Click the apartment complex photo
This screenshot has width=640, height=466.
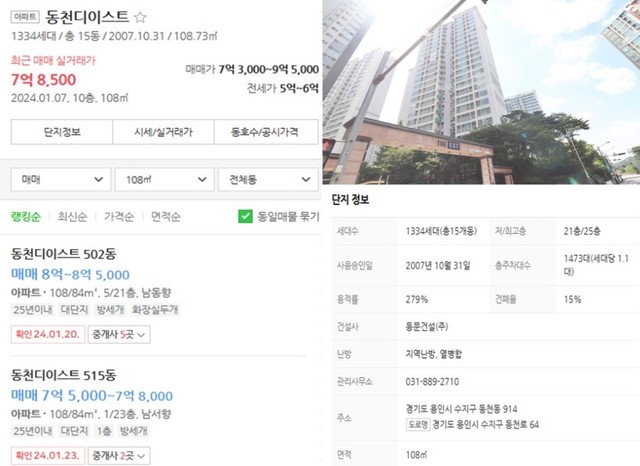(481, 92)
